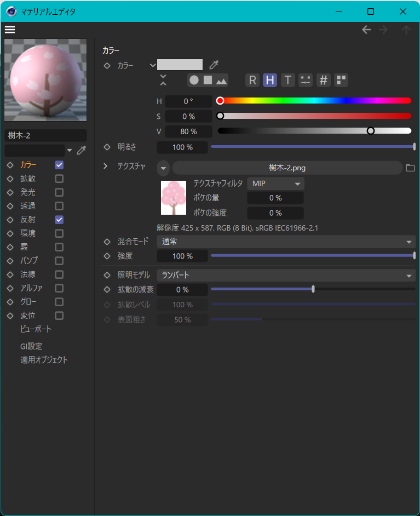Click the 樹木-2.png texture name button
The height and width of the screenshot is (516, 420).
287,168
